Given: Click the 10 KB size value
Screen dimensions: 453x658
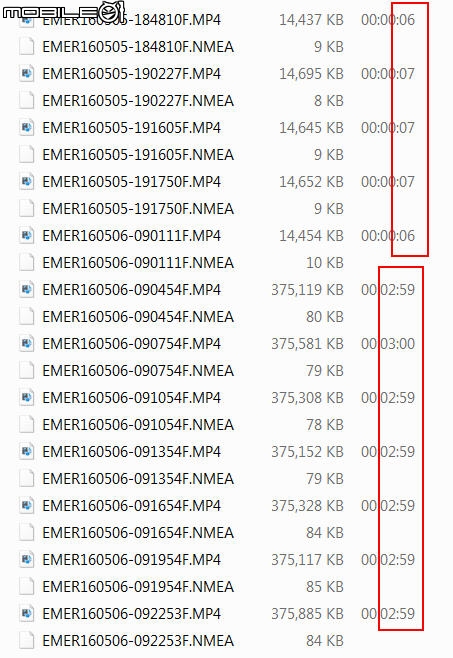Looking at the screenshot, I should pyautogui.click(x=325, y=263).
